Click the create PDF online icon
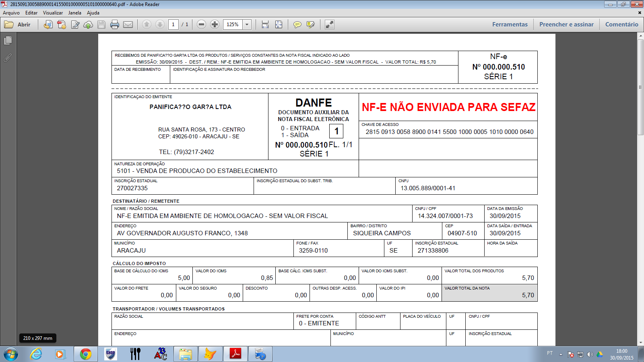Viewport: 644px width, 362px height. pos(48,25)
